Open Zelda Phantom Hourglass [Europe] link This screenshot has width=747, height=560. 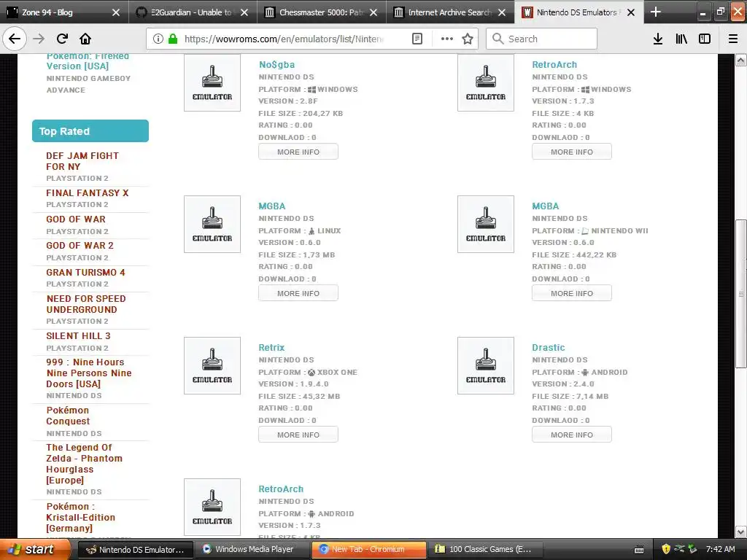[85, 464]
